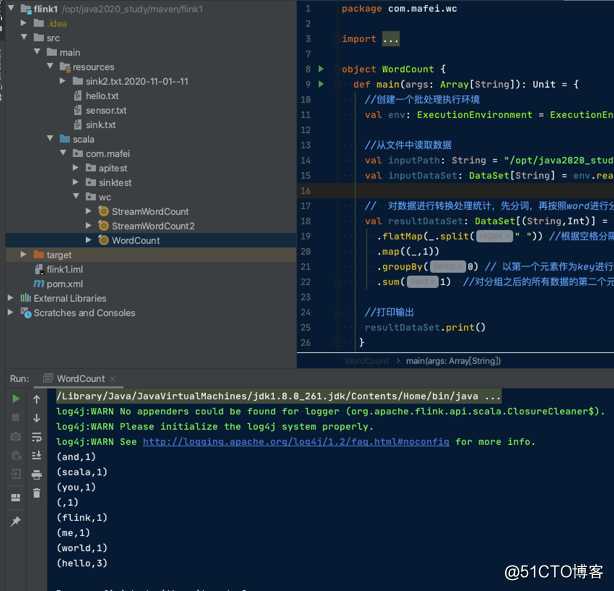Image resolution: width=614 pixels, height=591 pixels.
Task: Expand folded import statement
Action: tap(391, 39)
